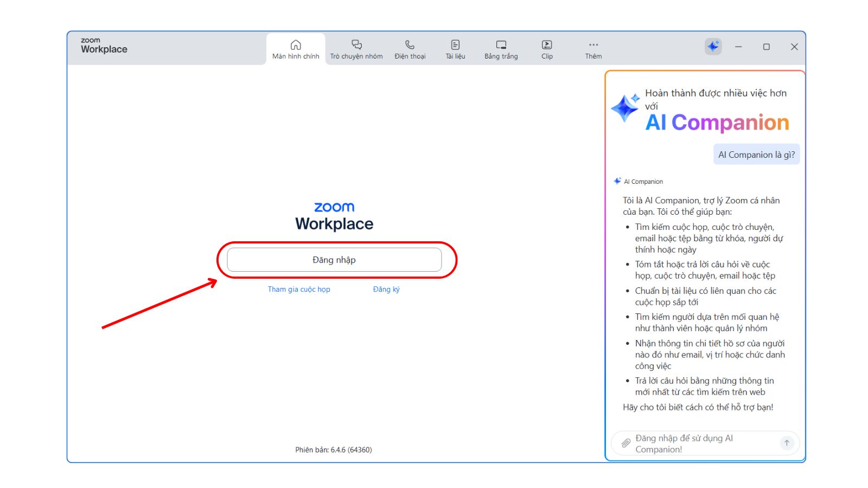The width and height of the screenshot is (868, 488).
Task: Go to the Clip tab
Action: (x=547, y=49)
